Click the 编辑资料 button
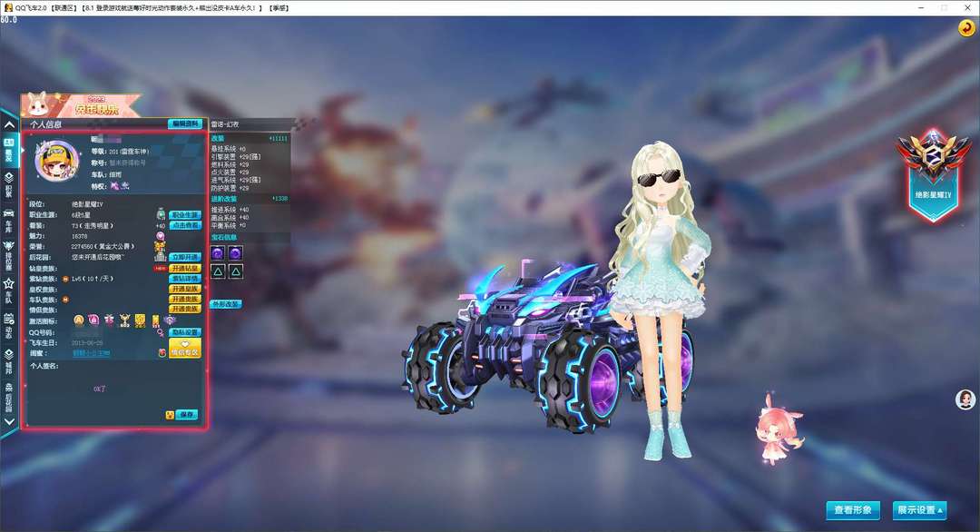The width and height of the screenshot is (980, 532). tap(184, 123)
